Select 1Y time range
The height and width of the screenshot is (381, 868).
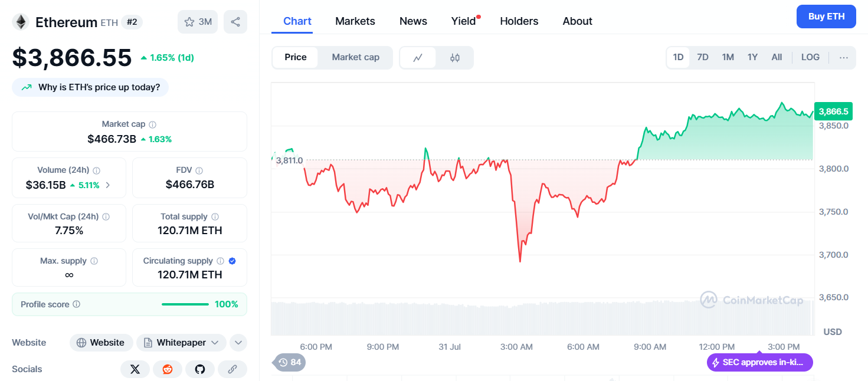click(752, 57)
